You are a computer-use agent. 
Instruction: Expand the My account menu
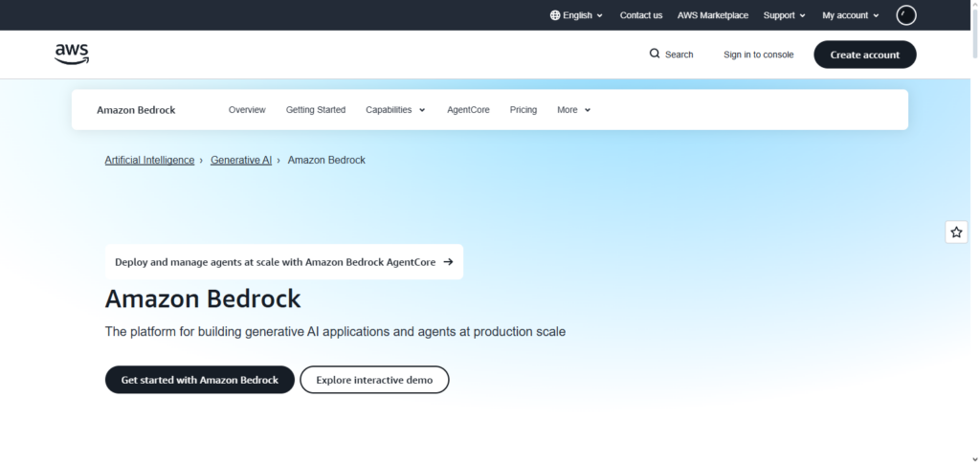coord(851,15)
